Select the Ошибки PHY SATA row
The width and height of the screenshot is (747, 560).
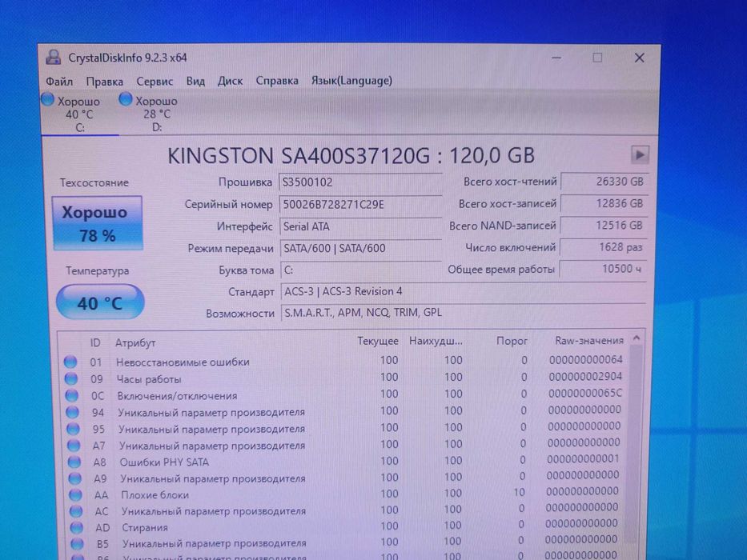pos(344,461)
